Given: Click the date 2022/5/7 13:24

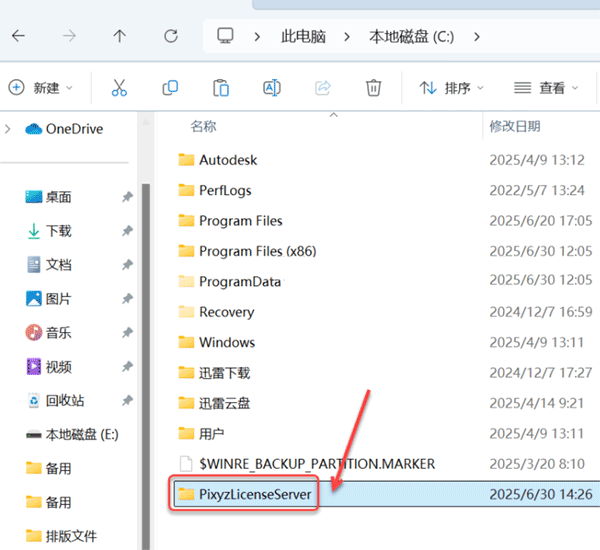Looking at the screenshot, I should pyautogui.click(x=537, y=190).
